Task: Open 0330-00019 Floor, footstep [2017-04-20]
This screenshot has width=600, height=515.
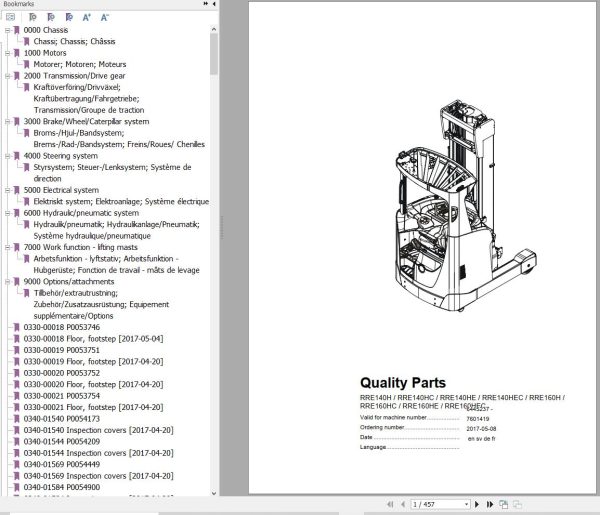Action: (x=93, y=362)
